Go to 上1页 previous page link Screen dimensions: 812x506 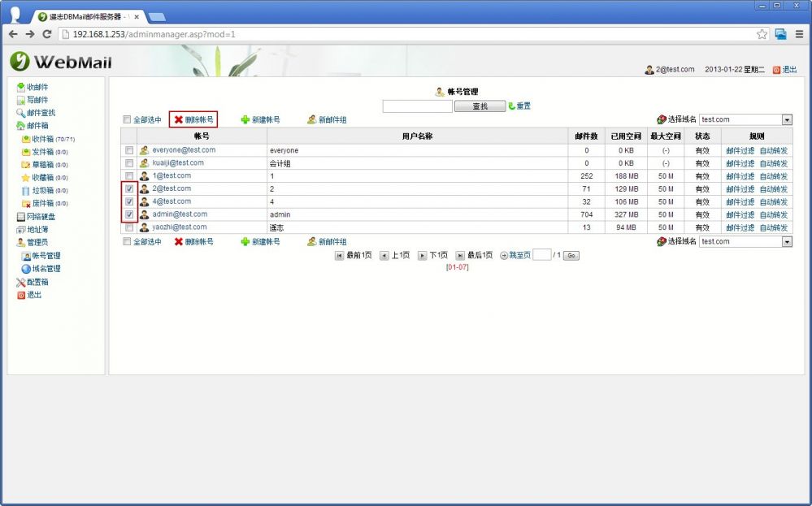(400, 255)
